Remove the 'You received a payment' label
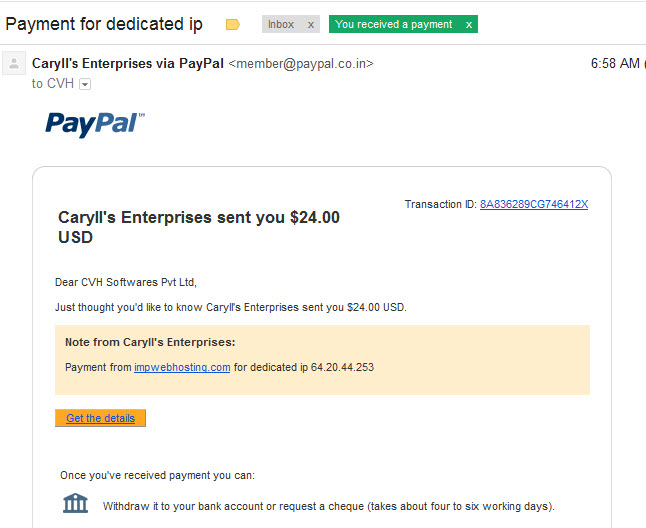The height and width of the screenshot is (528, 646). click(469, 25)
